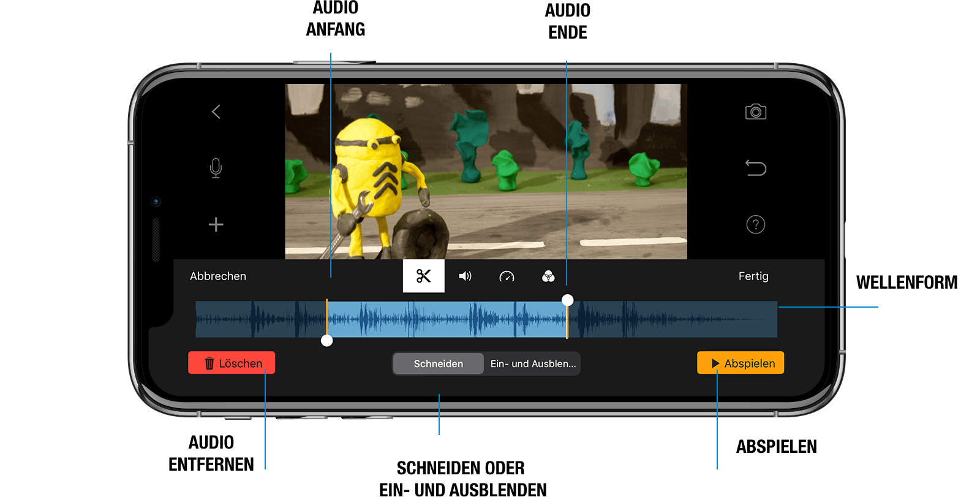Screen dimensions: 980x497
Task: Open the speedometer speed tool
Action: pos(507,276)
